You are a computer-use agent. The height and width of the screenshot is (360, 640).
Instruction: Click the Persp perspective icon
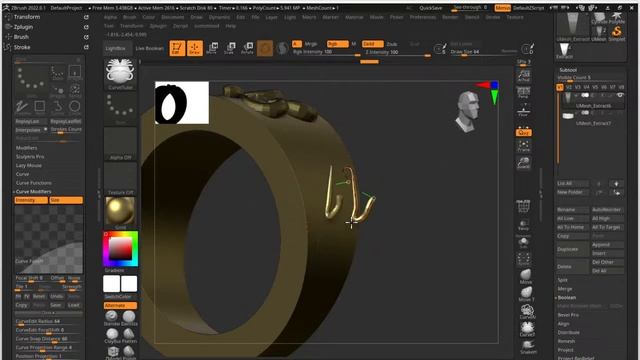(523, 91)
